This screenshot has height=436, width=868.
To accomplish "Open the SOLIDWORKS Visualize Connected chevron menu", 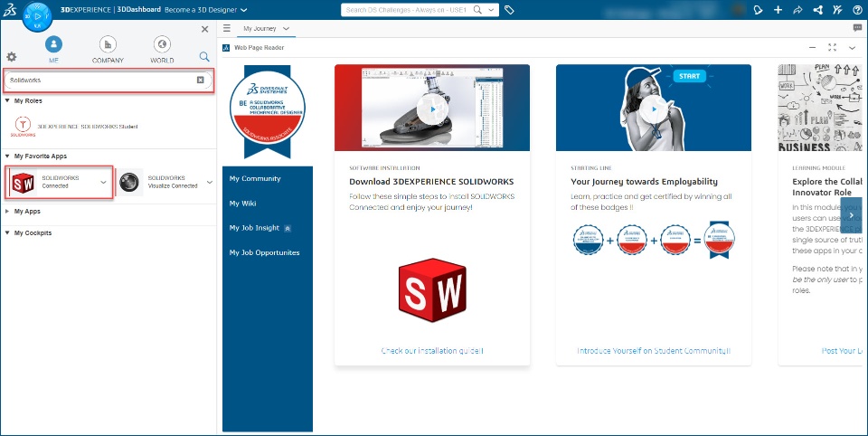I will (x=210, y=182).
